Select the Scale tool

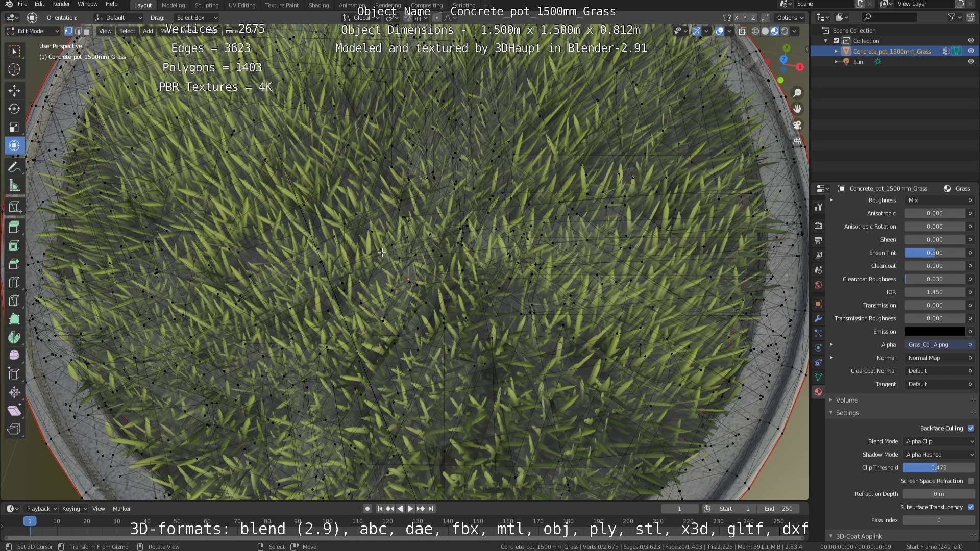point(14,127)
